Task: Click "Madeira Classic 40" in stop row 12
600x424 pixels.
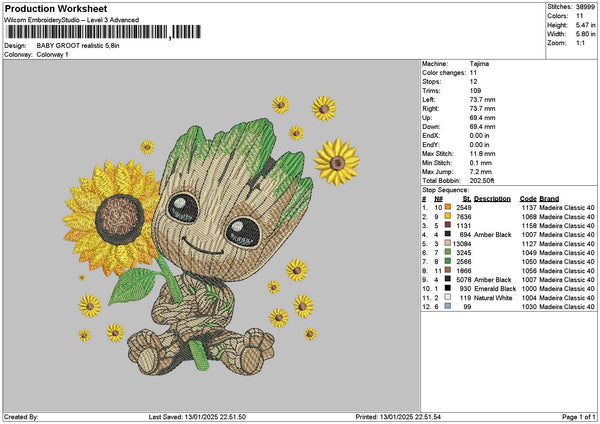Action: [x=567, y=307]
